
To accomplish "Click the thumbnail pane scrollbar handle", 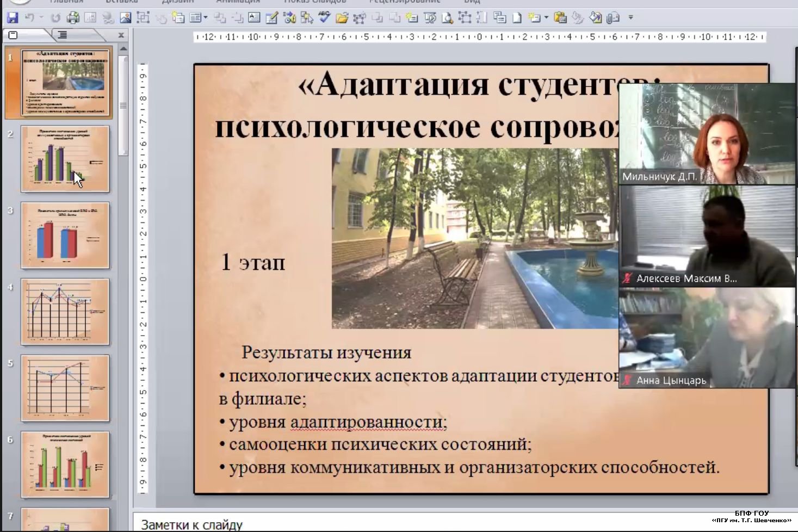I will [x=123, y=105].
